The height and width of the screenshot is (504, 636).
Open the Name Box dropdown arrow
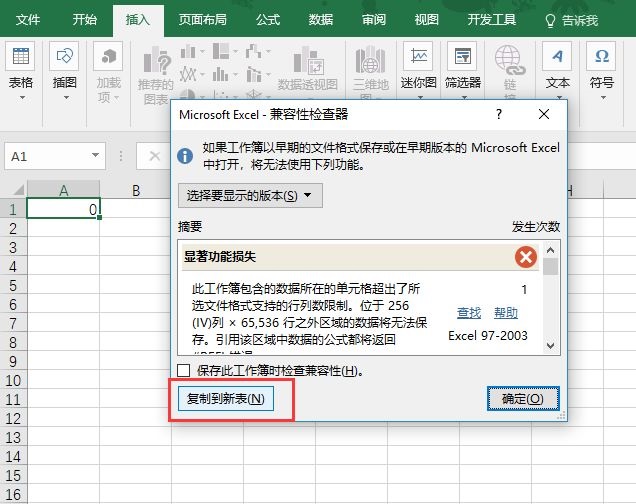(95, 155)
